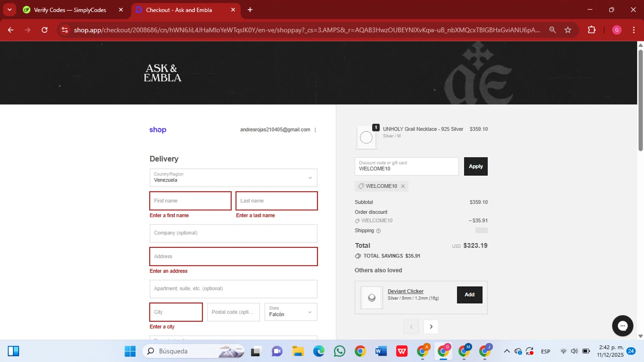Click the Shop logo icon
The width and height of the screenshot is (644, 362).
coord(158,130)
